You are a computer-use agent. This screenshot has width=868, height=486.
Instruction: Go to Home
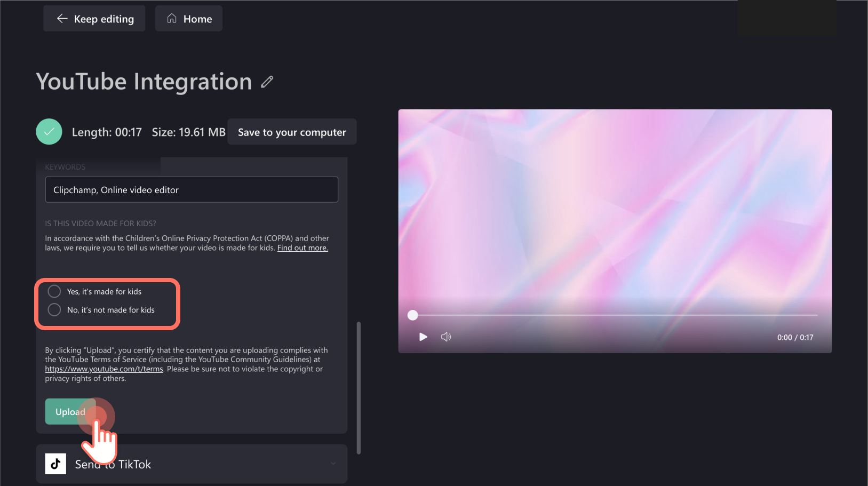(189, 19)
